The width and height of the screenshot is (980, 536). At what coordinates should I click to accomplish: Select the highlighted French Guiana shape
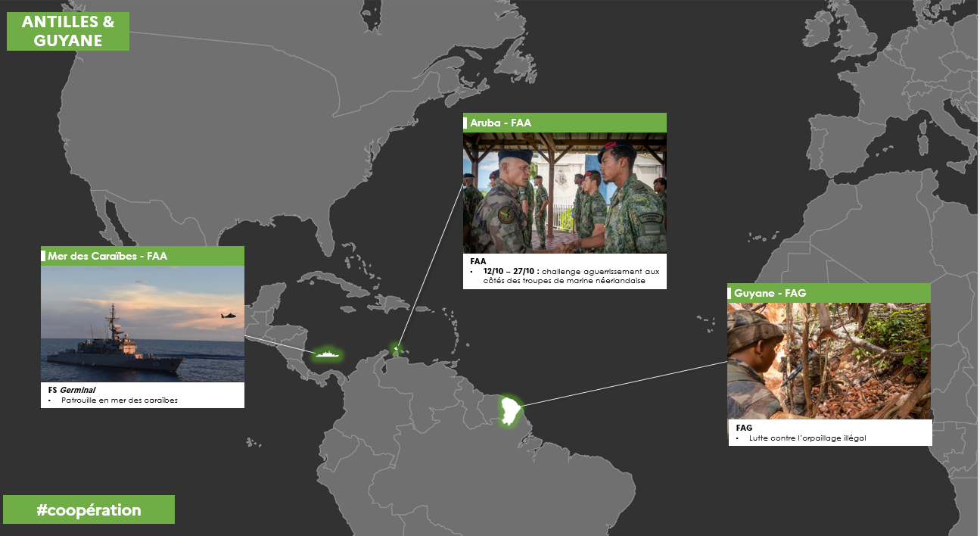pyautogui.click(x=511, y=410)
